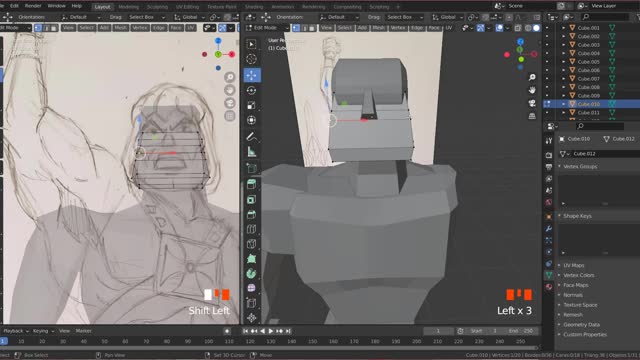Select the Inset Faces tool
Screen dimensions: 640x360
251,199
